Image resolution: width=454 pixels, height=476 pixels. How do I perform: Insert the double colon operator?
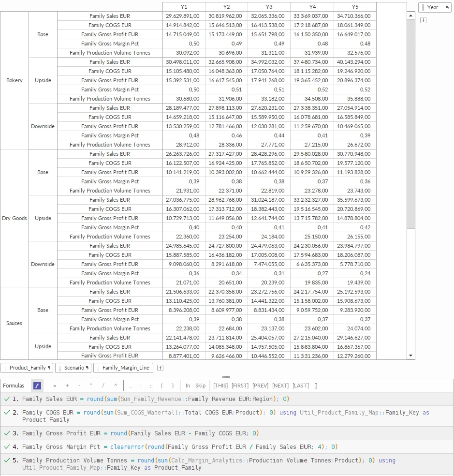tap(151, 386)
